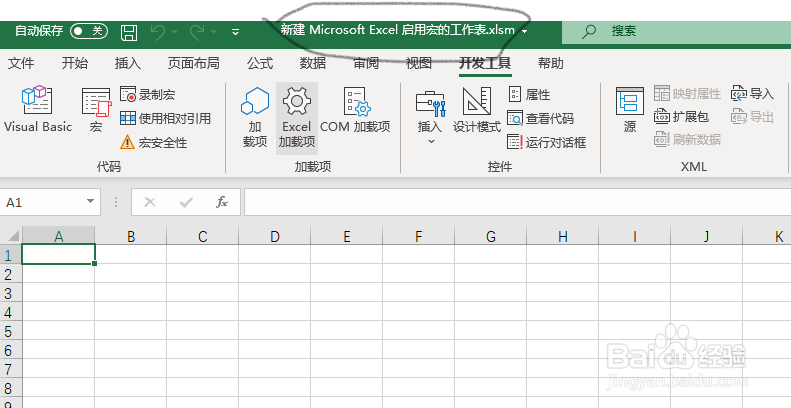The height and width of the screenshot is (408, 791).
Task: Switch to the 开始 tab
Action: [x=75, y=63]
